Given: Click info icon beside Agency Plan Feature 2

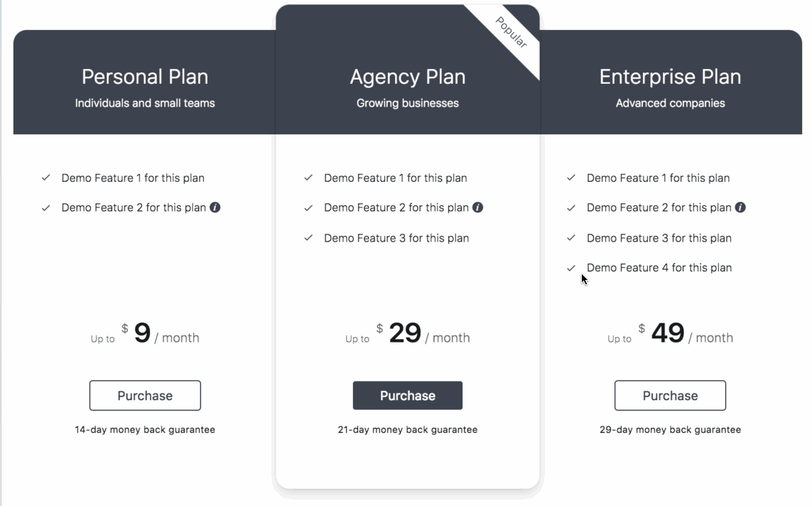Looking at the screenshot, I should 477,208.
